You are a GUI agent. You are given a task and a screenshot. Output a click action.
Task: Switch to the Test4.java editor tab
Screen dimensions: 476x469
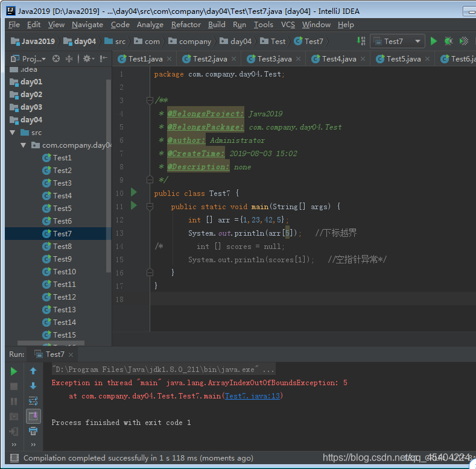[x=339, y=59]
